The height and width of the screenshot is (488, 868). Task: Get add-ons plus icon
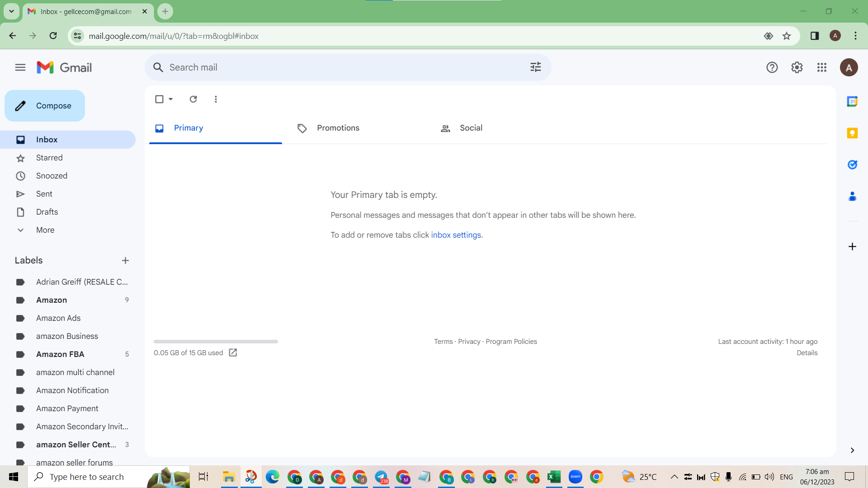click(x=852, y=246)
